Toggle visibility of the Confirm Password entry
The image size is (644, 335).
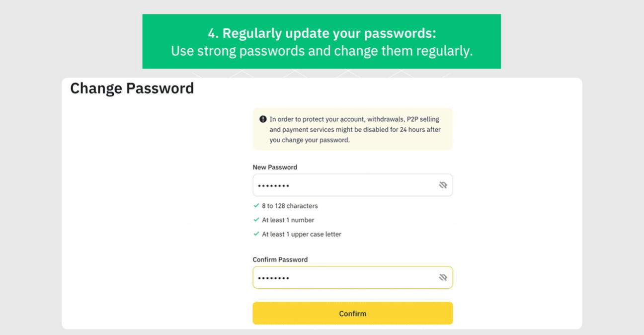click(443, 277)
